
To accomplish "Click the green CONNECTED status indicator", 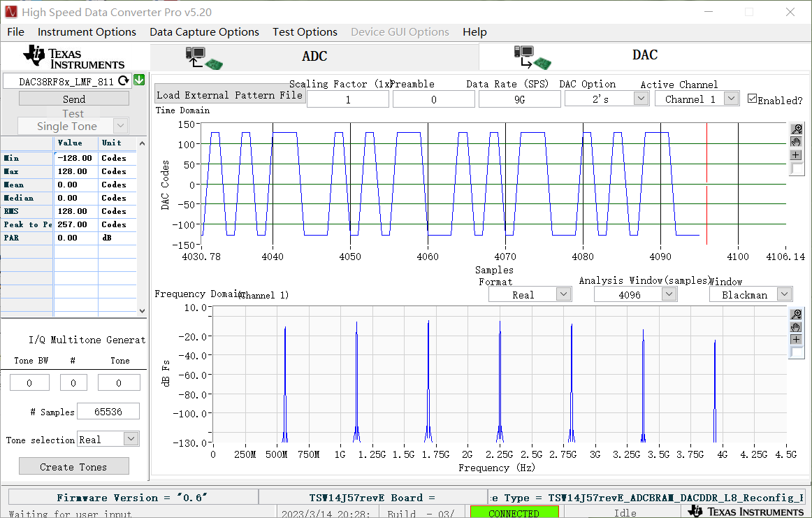I will (514, 512).
